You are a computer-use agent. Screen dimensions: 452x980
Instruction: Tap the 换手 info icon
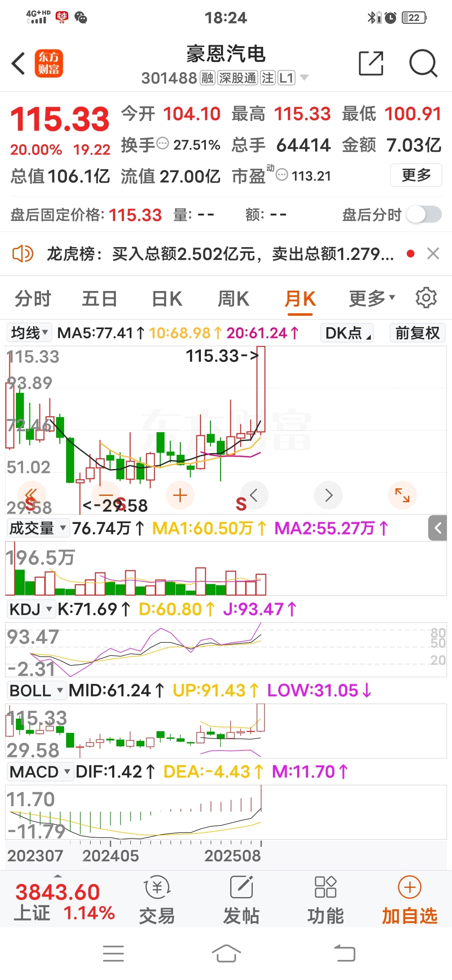click(x=162, y=144)
